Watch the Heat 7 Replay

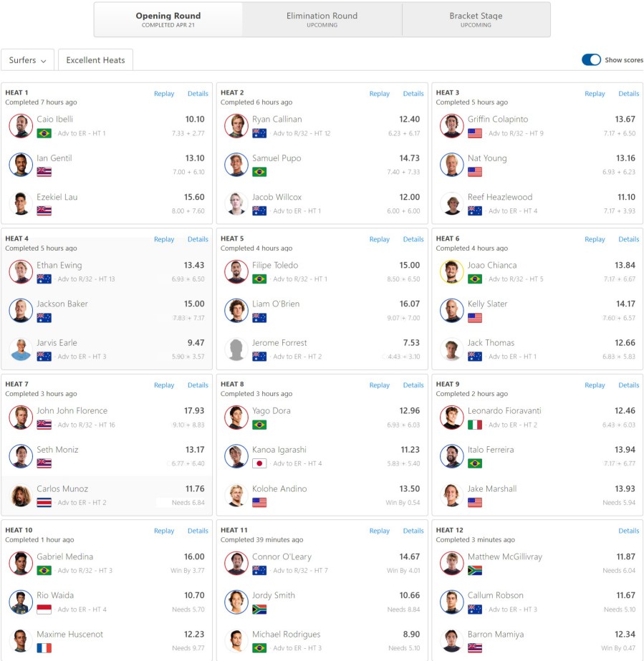pyautogui.click(x=164, y=385)
